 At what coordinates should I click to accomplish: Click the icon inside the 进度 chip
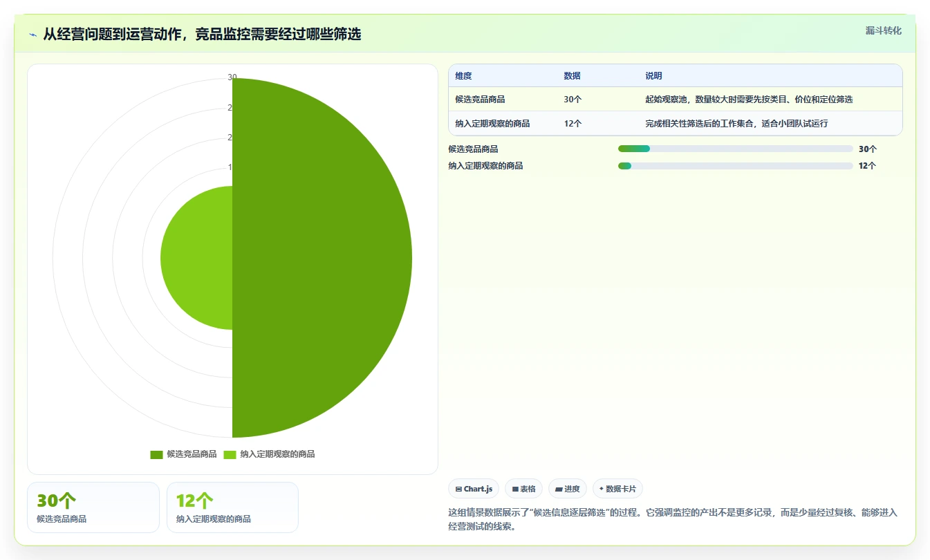click(x=559, y=489)
